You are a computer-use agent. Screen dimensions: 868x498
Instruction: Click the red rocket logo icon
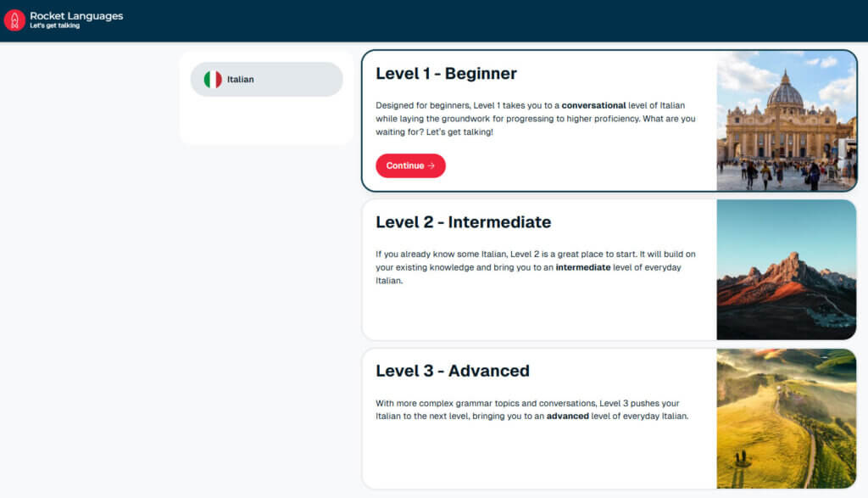[x=14, y=20]
